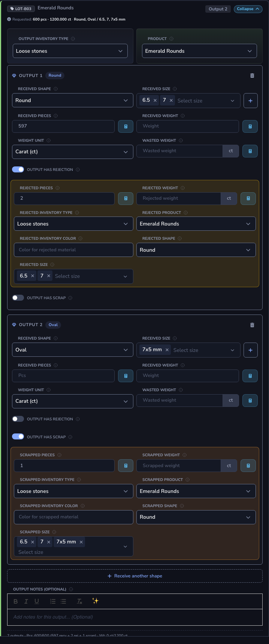Open calculator for Output 1 wasted weight
This screenshot has width=269, height=644.
point(250,151)
